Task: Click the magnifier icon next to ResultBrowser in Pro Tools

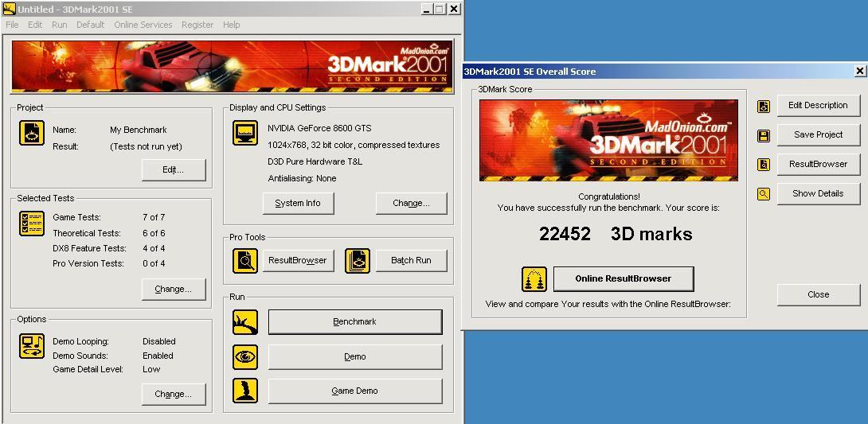Action: tap(244, 261)
